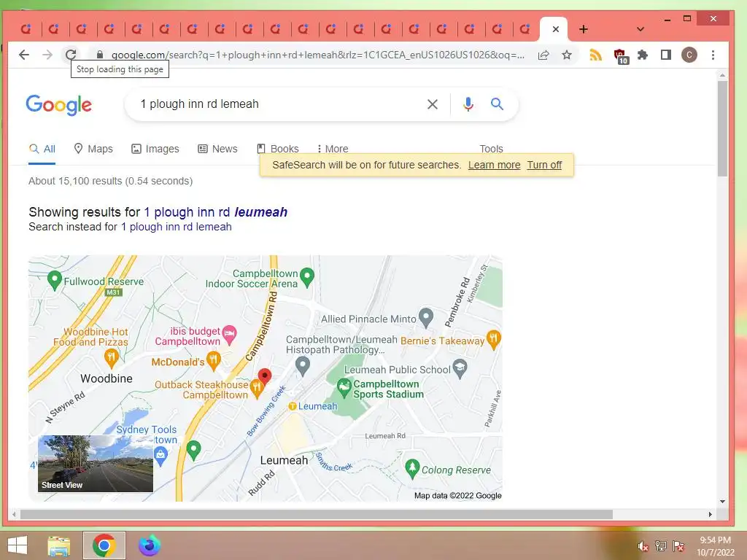Open the red extension with badge 10
Image resolution: width=747 pixels, height=560 pixels.
click(621, 56)
